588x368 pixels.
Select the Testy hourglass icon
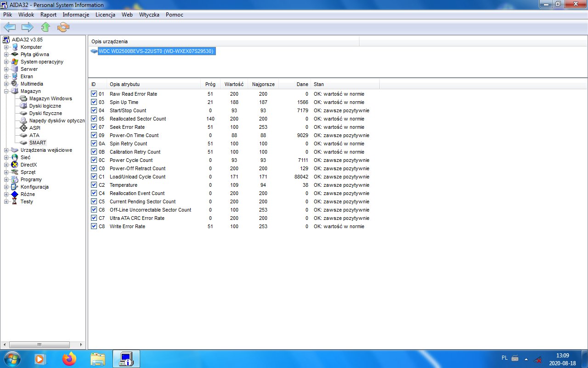pyautogui.click(x=15, y=201)
